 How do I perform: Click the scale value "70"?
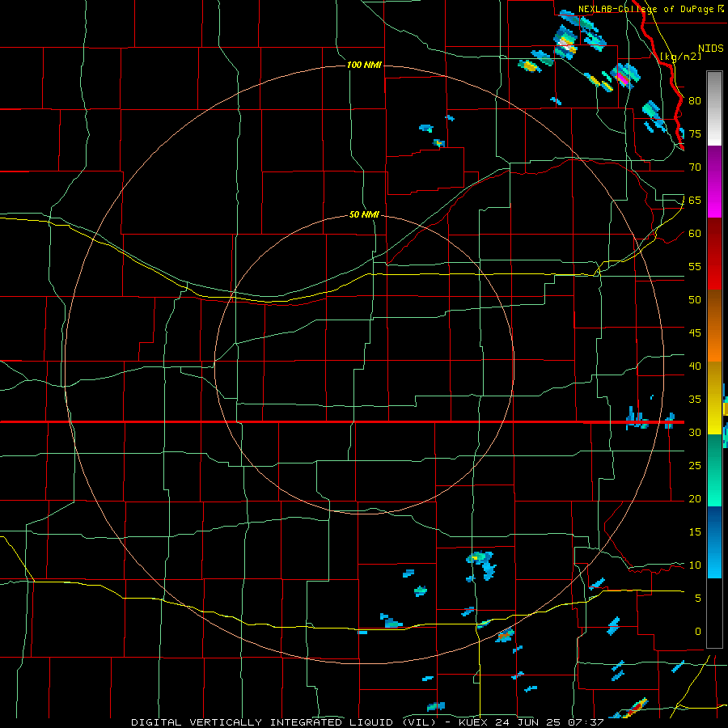click(x=695, y=167)
